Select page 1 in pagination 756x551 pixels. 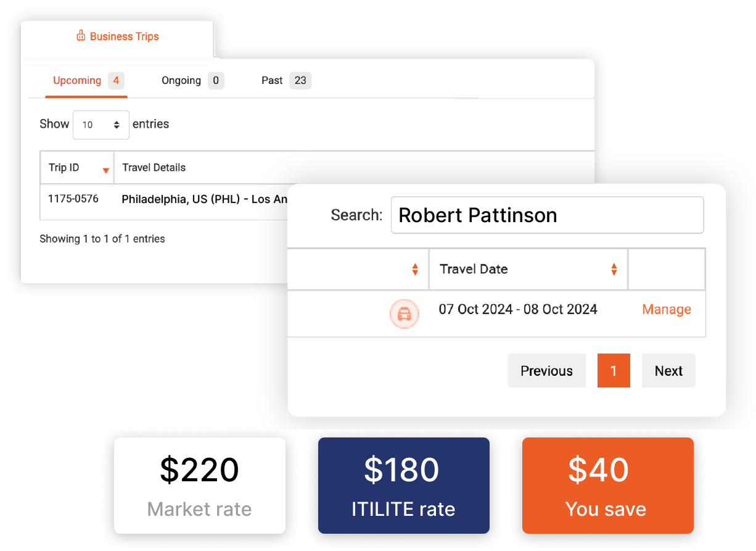pos(614,371)
